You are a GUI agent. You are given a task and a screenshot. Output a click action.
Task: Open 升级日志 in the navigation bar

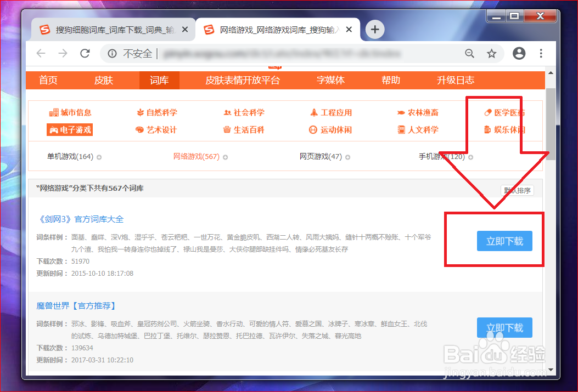tap(455, 80)
